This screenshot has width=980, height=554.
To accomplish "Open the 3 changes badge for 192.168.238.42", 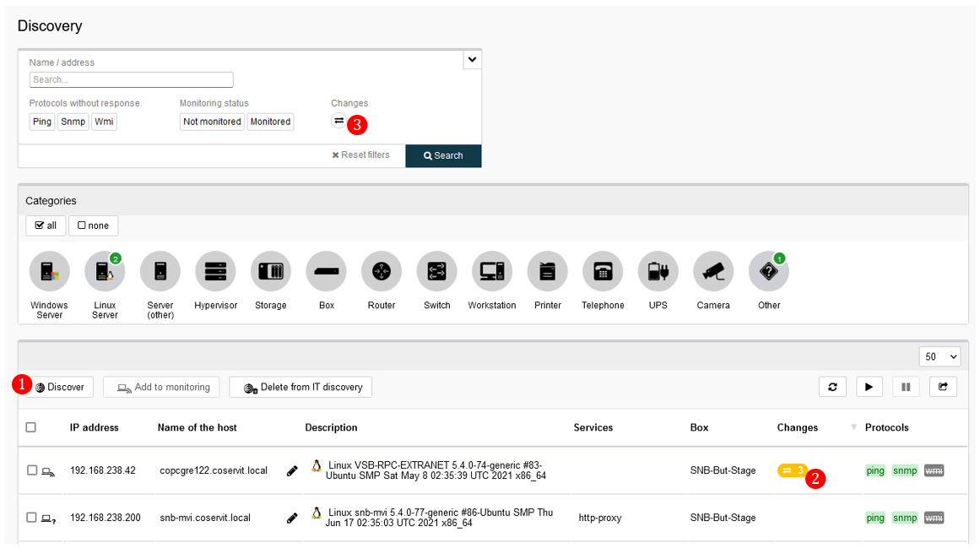I will [792, 470].
